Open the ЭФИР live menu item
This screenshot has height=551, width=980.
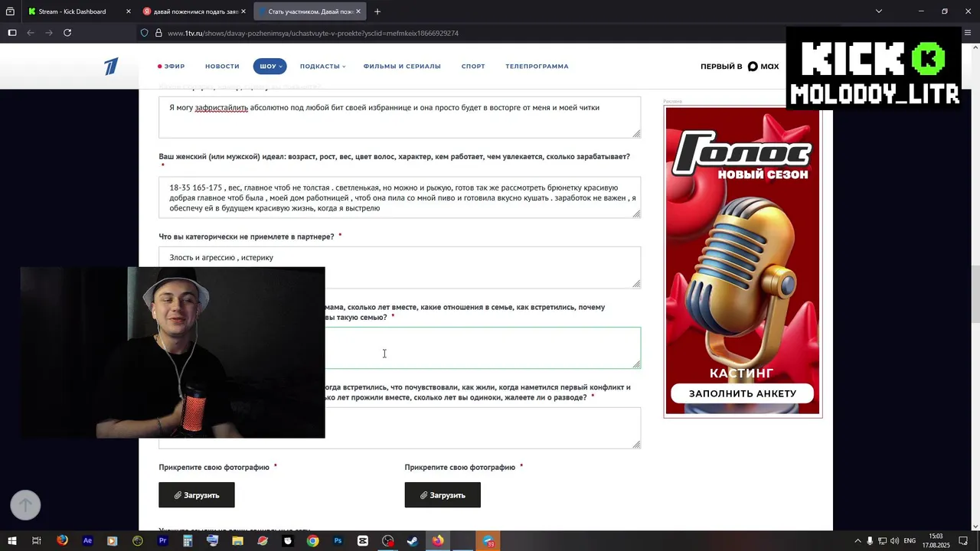point(171,67)
